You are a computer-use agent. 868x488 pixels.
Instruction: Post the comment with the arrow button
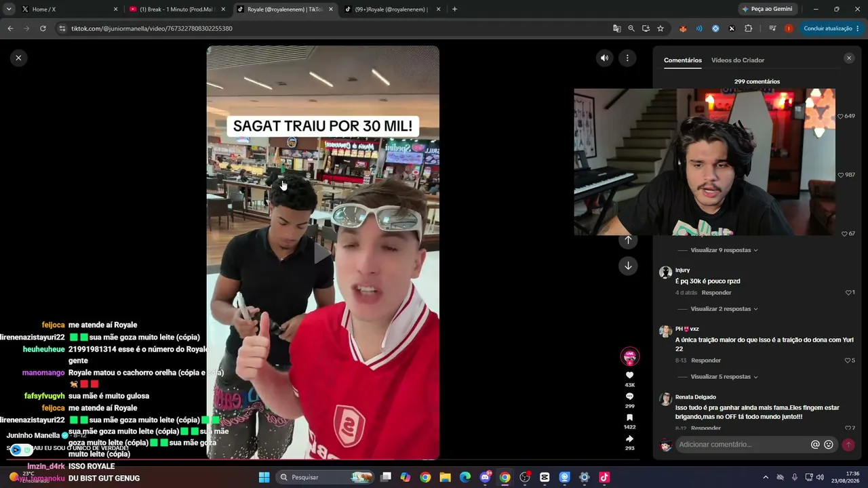coord(848,445)
